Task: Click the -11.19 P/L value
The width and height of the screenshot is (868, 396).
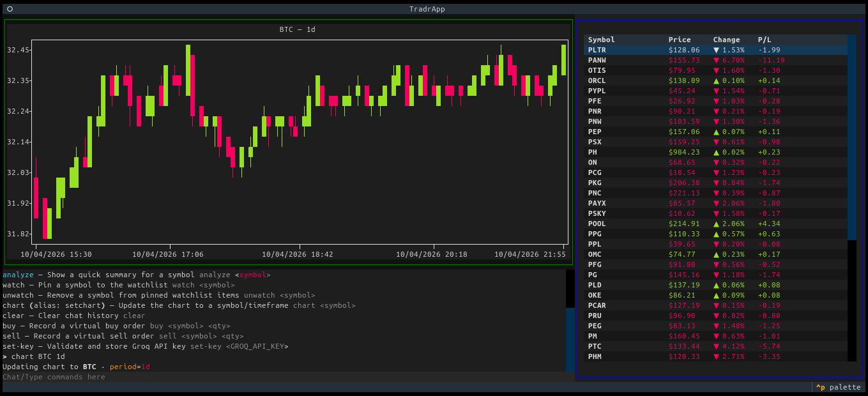Action: coord(772,60)
